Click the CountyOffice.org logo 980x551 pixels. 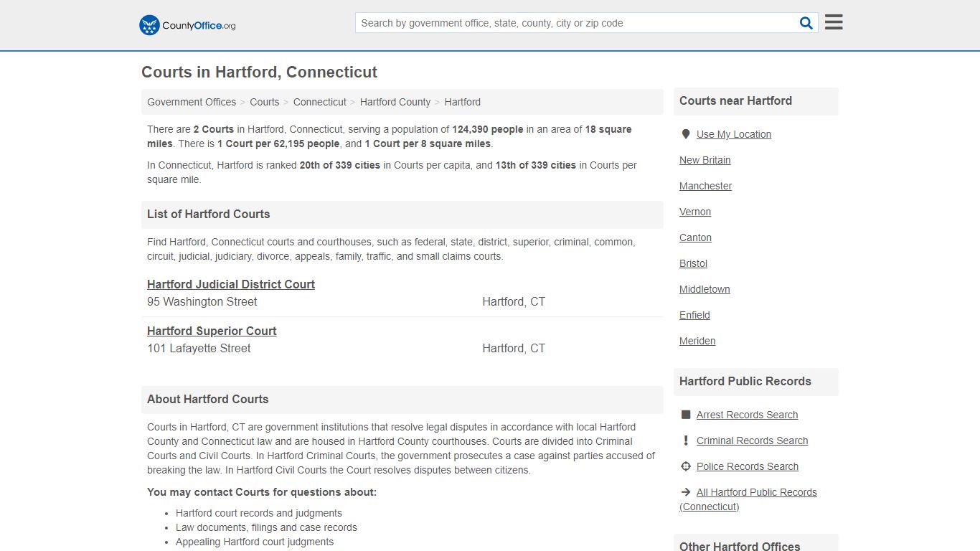pyautogui.click(x=187, y=25)
